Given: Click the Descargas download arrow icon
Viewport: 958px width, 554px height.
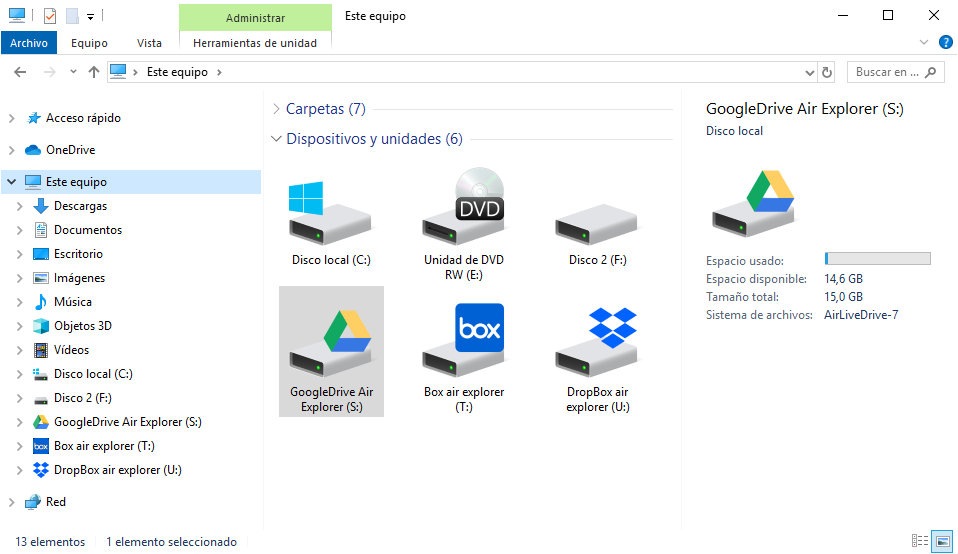Looking at the screenshot, I should coord(41,206).
